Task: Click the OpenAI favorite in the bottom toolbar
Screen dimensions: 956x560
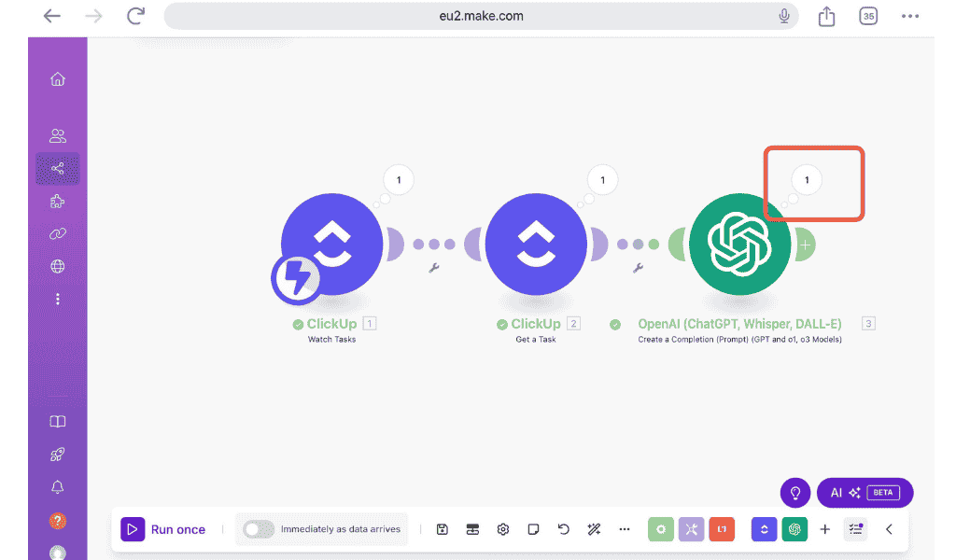Action: pos(794,529)
